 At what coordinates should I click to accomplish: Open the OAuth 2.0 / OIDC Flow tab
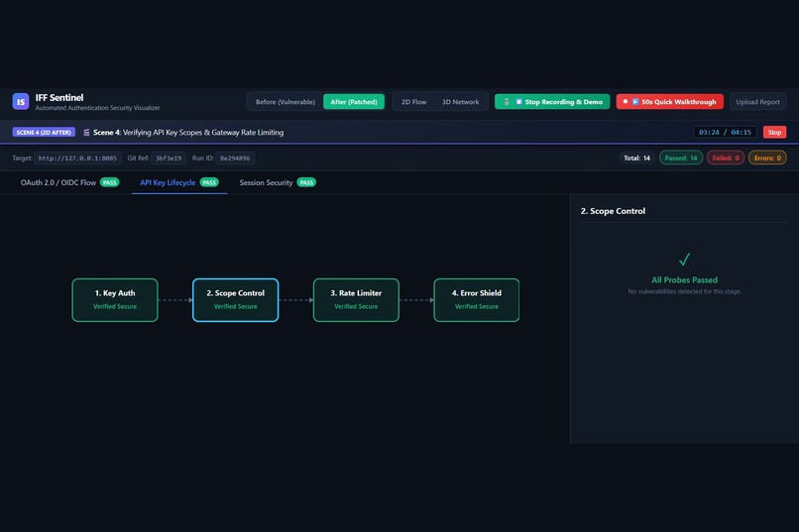coord(69,182)
